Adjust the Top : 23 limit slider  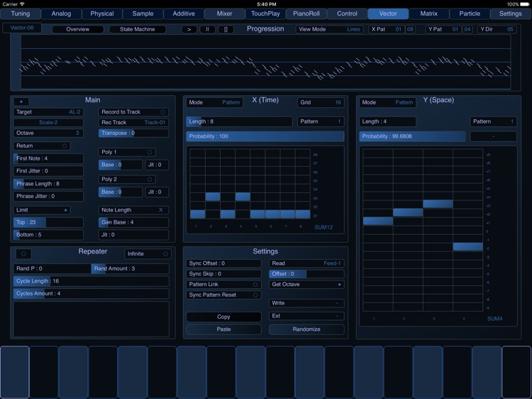click(48, 222)
